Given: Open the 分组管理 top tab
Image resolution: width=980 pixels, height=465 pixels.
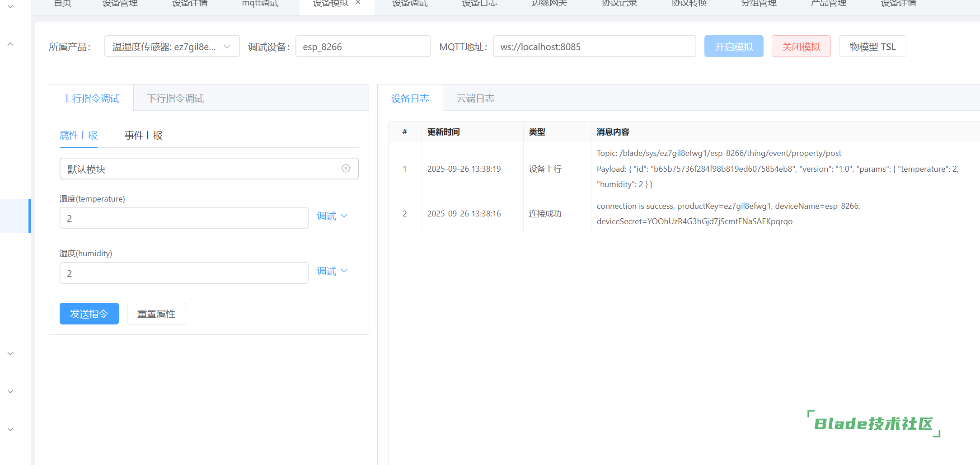Looking at the screenshot, I should [759, 3].
